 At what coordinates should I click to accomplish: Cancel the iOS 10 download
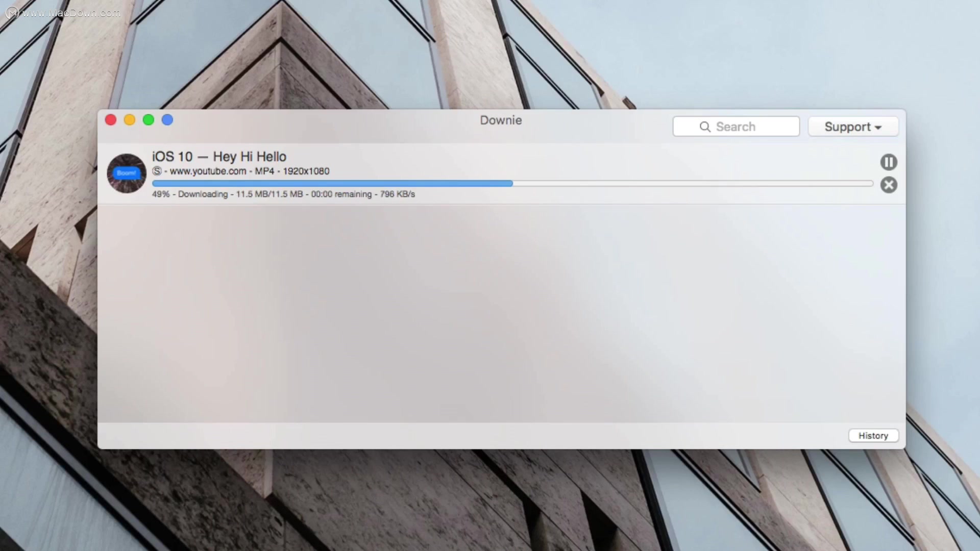click(x=888, y=185)
